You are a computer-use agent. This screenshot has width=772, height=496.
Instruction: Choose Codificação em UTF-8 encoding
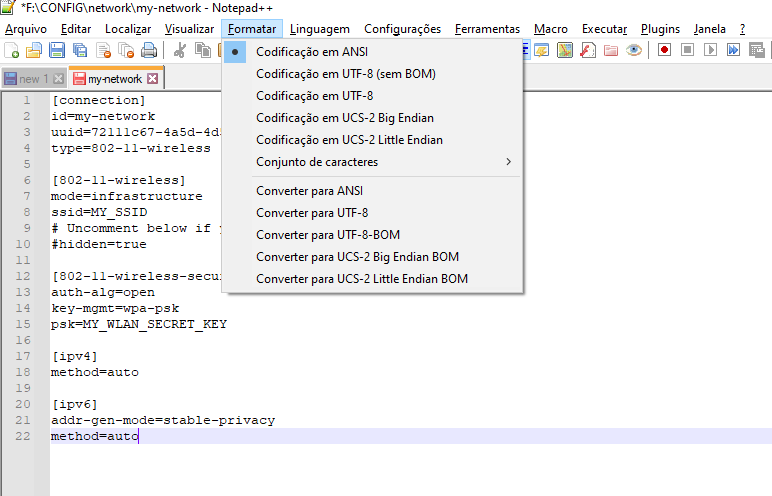[373, 96]
